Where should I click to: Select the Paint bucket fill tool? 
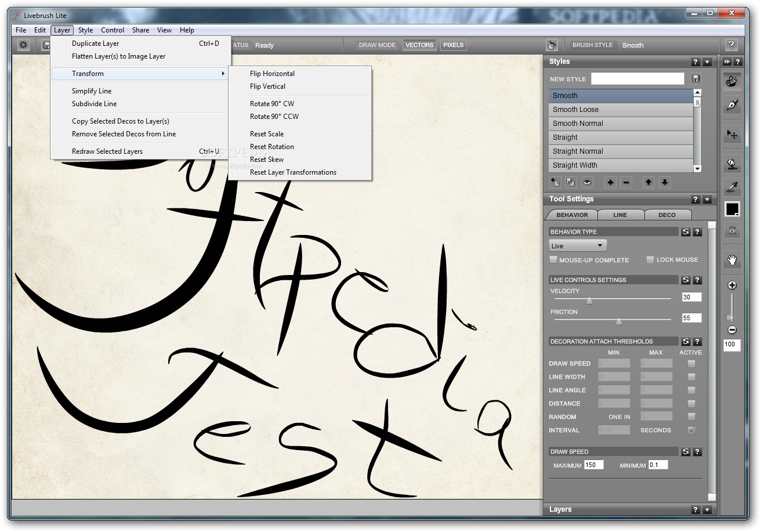click(x=732, y=164)
